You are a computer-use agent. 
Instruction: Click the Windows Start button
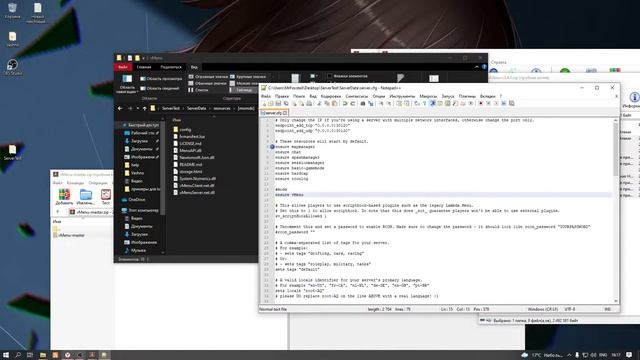pos(6,355)
